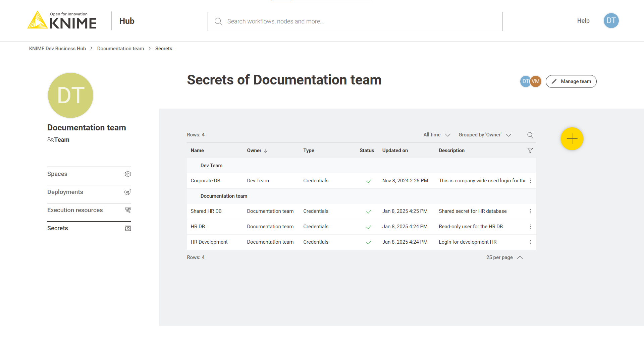The height and width of the screenshot is (362, 644).
Task: Go to the Deployments sidebar tab
Action: [x=89, y=192]
